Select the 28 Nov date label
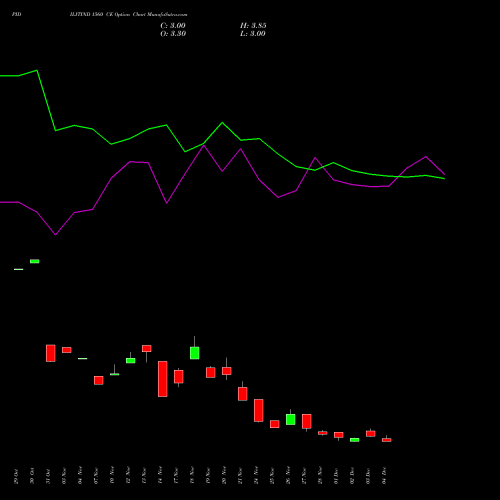 pos(320,476)
